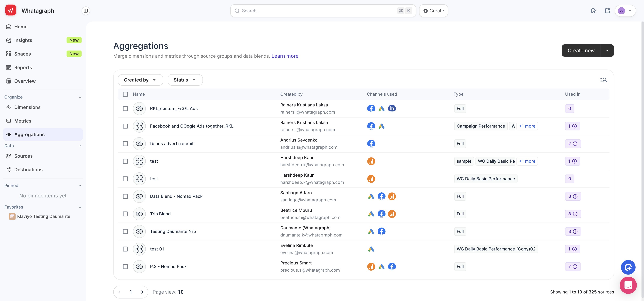Click the Google Ads icon in Trio Blend row
Screen dimensions: 644x301
(x=371, y=214)
